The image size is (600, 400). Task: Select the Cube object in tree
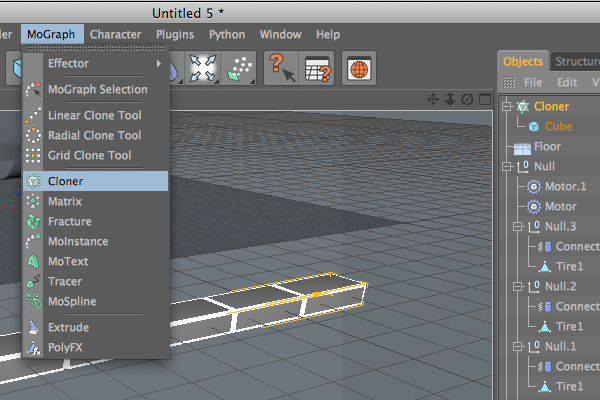[x=558, y=126]
